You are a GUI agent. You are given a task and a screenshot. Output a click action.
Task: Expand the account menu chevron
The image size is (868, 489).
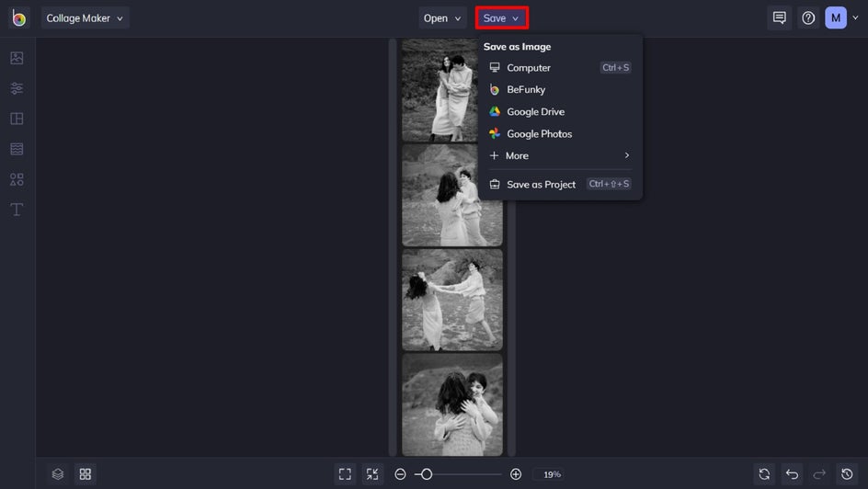(855, 18)
